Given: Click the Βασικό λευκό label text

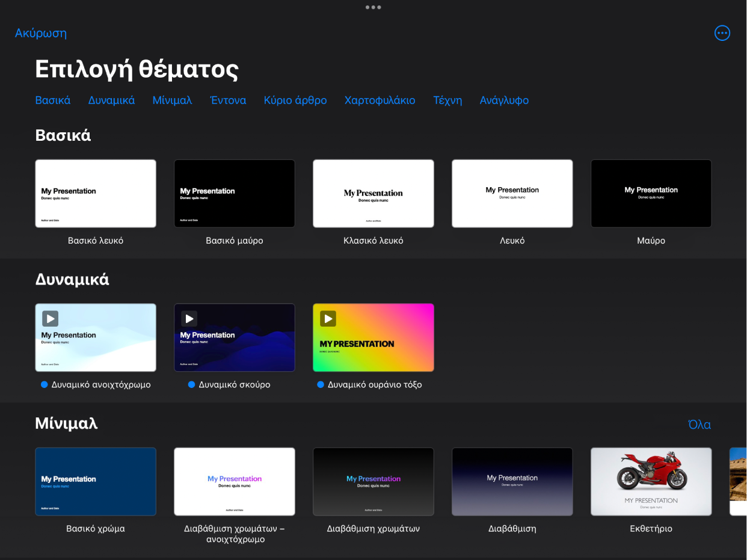Looking at the screenshot, I should coord(96,241).
